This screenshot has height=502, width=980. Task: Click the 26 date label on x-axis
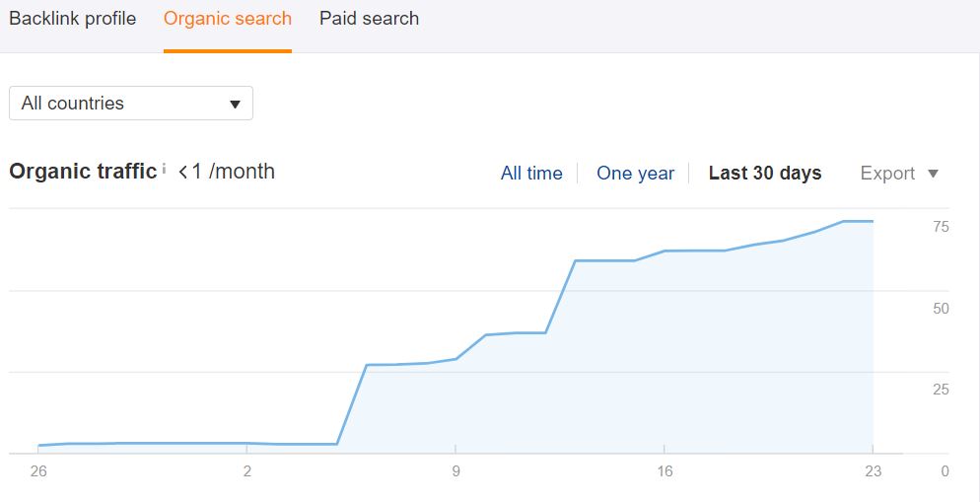(x=37, y=471)
